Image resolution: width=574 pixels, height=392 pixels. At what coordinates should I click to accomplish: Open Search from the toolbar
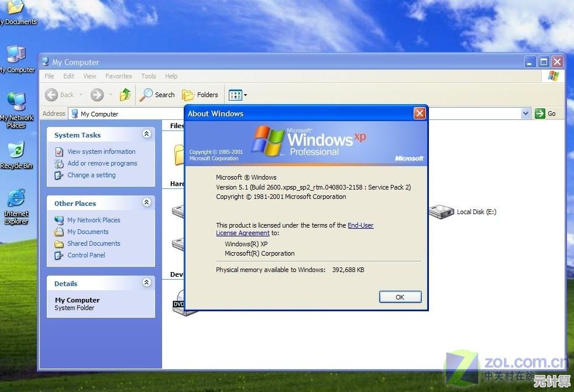point(157,95)
